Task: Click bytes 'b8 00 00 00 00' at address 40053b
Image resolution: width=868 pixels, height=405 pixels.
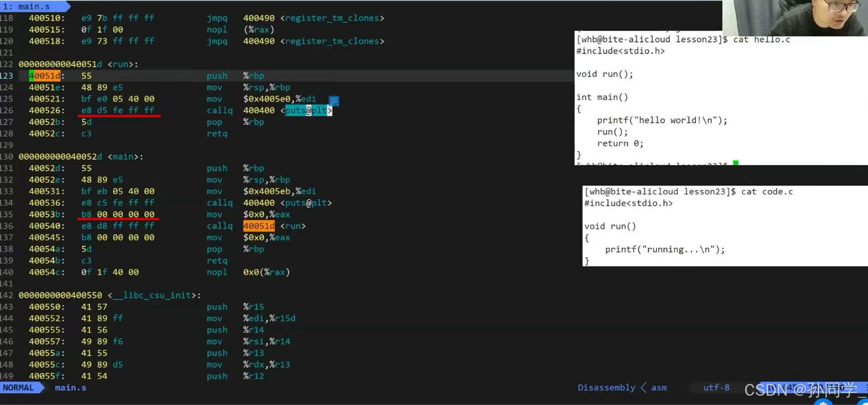Action: (118, 214)
